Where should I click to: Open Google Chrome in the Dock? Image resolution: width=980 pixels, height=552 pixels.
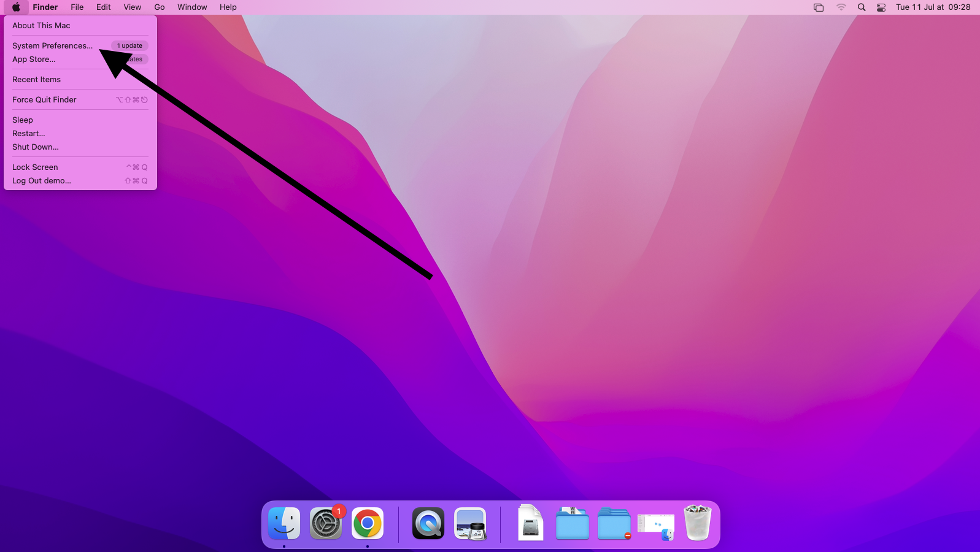pos(368,524)
